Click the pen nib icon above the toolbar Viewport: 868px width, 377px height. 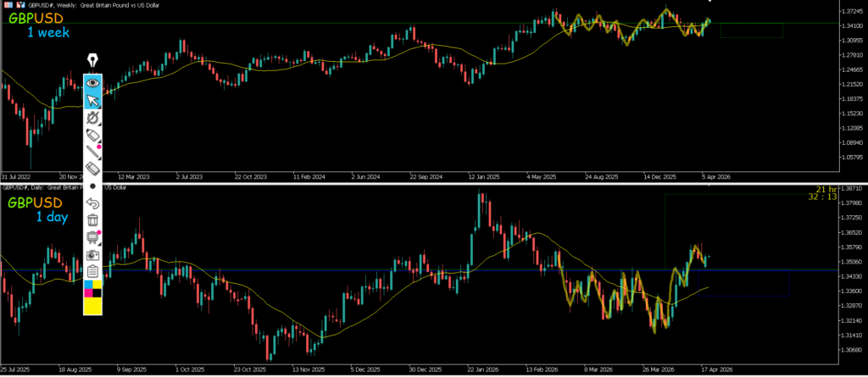coord(93,61)
